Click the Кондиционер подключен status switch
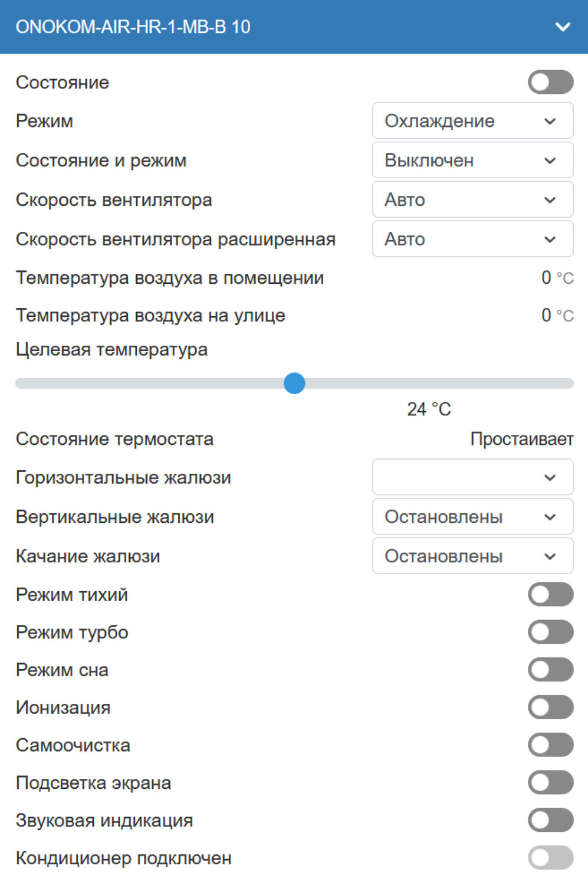The image size is (588, 885). (550, 858)
